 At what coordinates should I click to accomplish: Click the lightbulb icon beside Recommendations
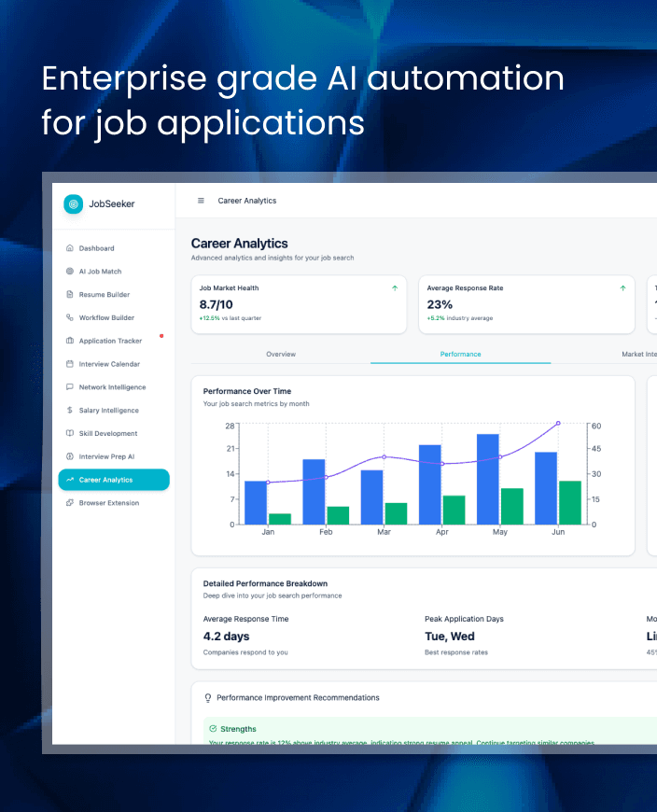pyautogui.click(x=208, y=698)
